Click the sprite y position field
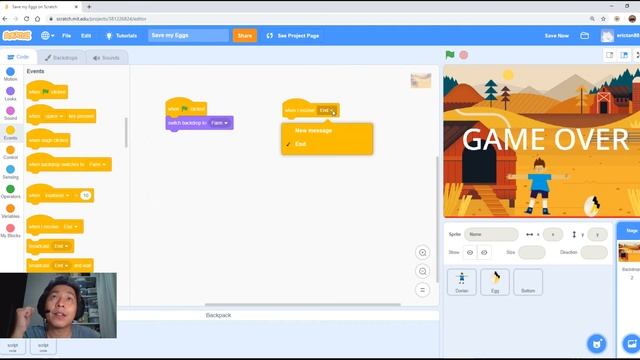 tap(597, 234)
